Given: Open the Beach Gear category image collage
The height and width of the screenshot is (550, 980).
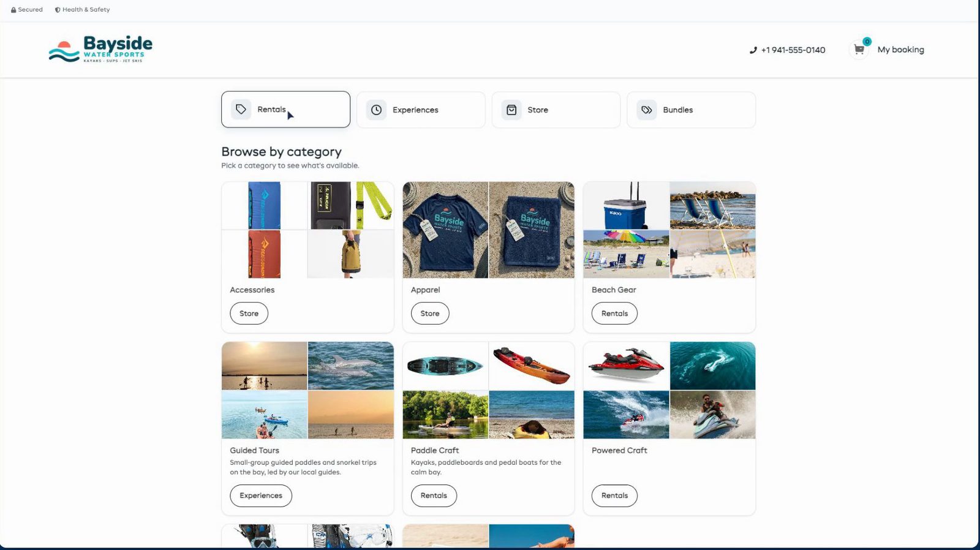Looking at the screenshot, I should pos(669,230).
